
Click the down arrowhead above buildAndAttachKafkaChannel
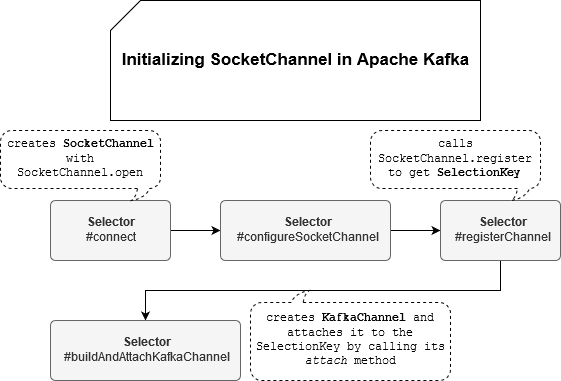145,316
